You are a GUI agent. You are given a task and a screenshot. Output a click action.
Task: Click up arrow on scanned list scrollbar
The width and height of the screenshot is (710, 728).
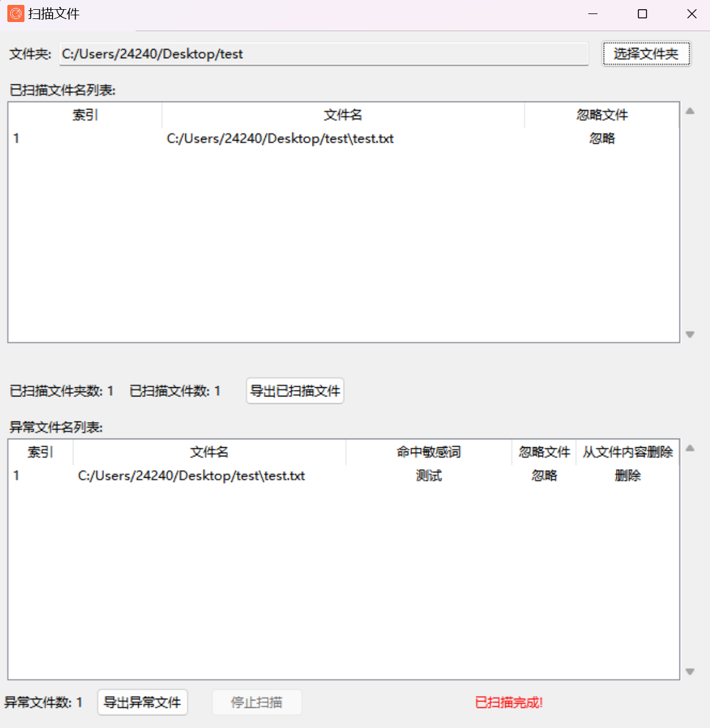690,111
